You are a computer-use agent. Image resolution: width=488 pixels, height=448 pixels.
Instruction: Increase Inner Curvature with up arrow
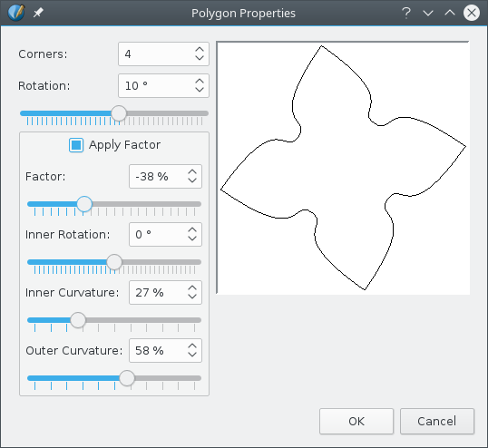pyautogui.click(x=192, y=288)
